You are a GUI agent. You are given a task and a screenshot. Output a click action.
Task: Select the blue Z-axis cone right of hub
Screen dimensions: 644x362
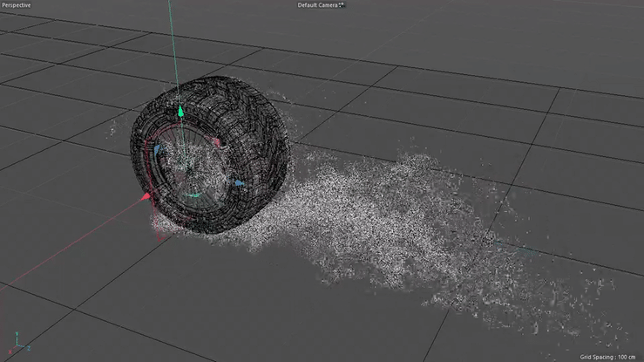240,182
